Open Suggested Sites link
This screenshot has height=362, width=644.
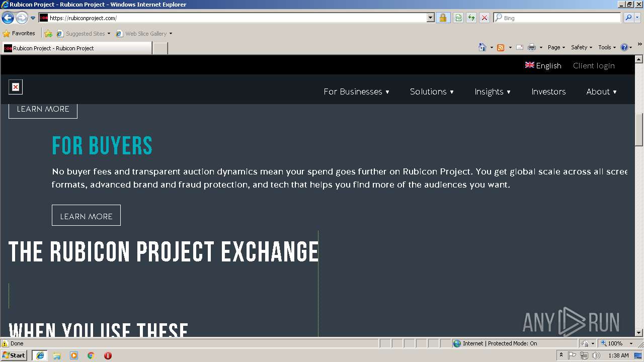coord(83,33)
